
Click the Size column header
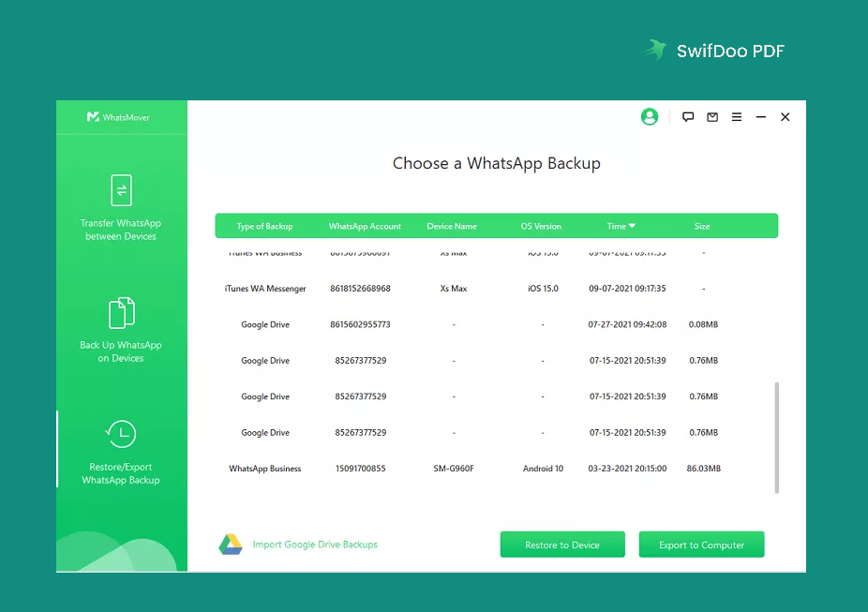click(x=702, y=226)
